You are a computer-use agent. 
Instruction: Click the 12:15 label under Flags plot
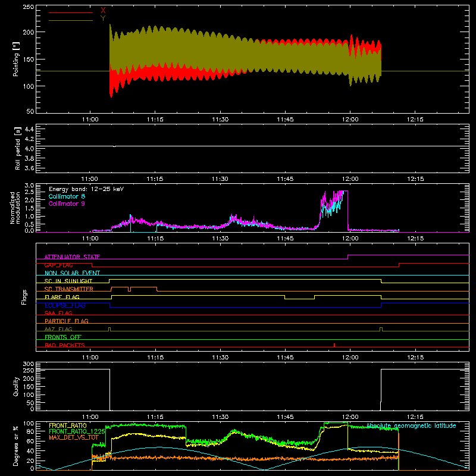(415, 358)
